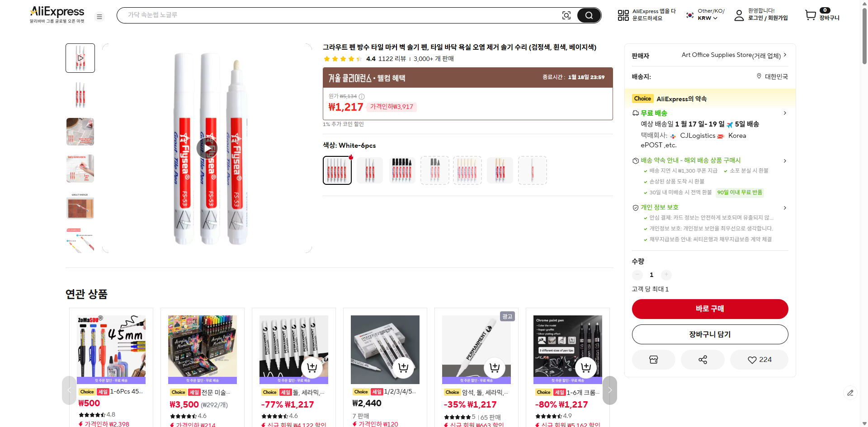Expand the 개인 정보 보호 section

coord(785,208)
